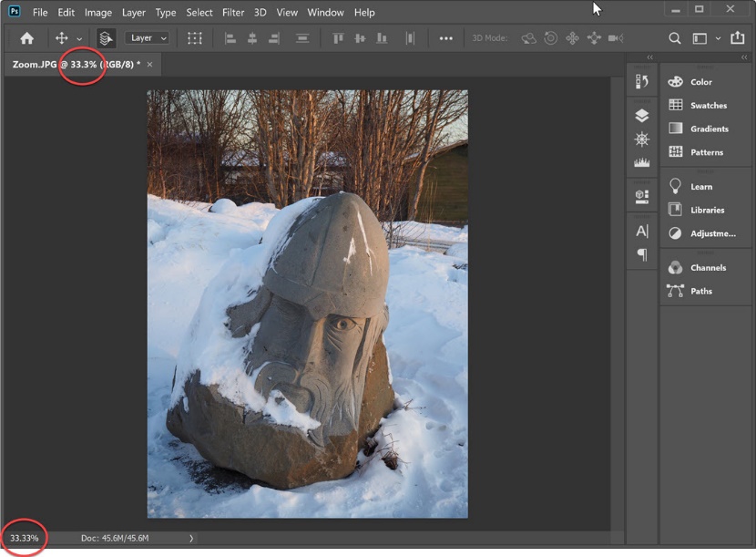Image resolution: width=756 pixels, height=557 pixels.
Task: Align left edges icon
Action: [x=230, y=38]
